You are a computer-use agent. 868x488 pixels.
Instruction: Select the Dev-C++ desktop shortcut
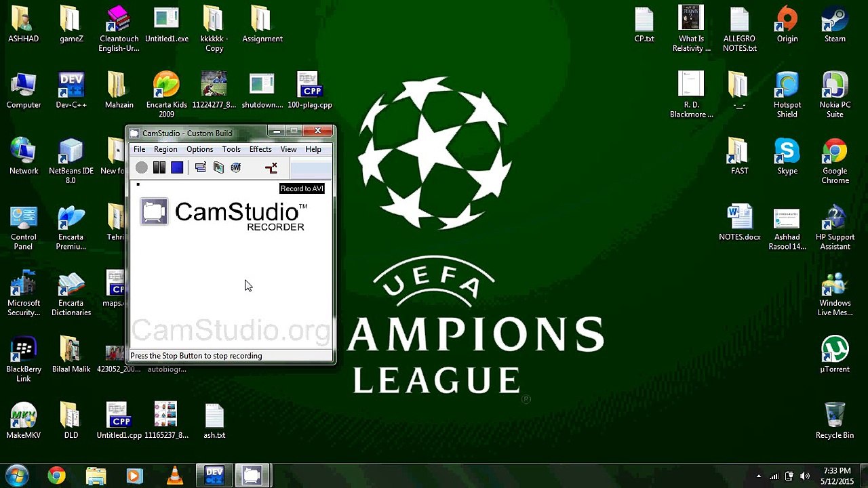click(x=71, y=91)
